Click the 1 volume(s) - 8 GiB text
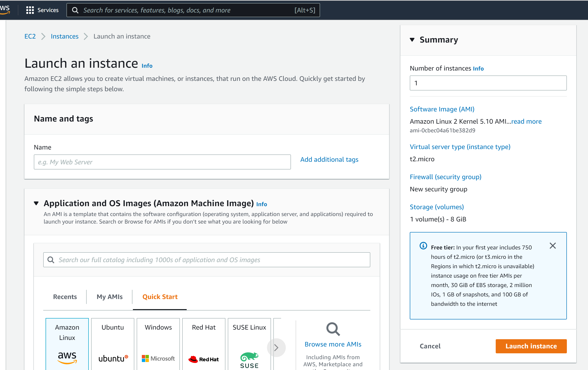588x370 pixels. (x=438, y=219)
